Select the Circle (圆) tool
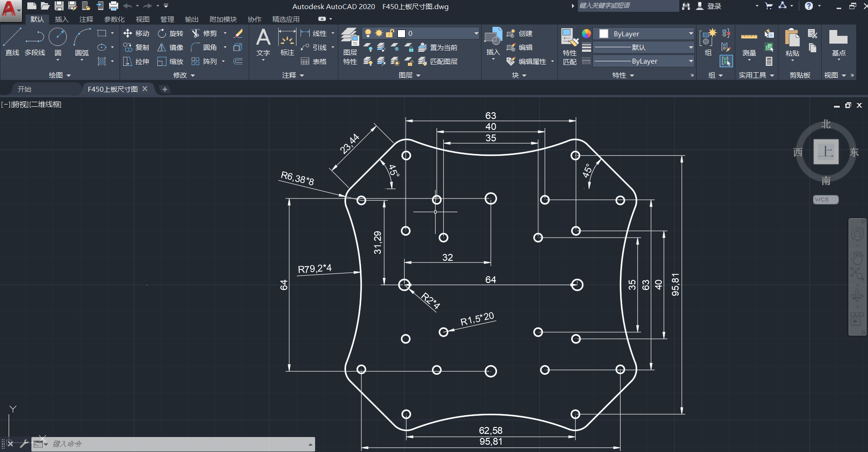 tap(58, 42)
